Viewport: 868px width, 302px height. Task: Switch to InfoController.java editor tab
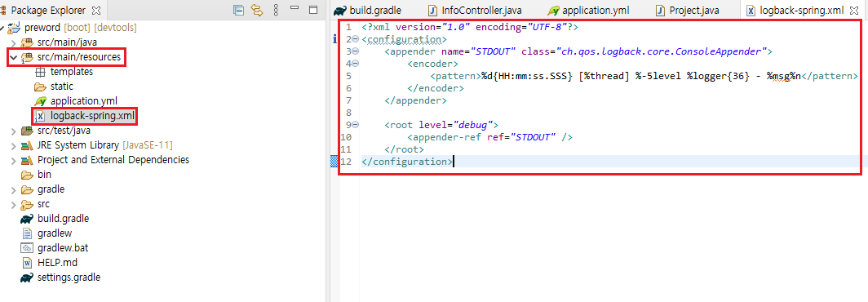click(476, 10)
